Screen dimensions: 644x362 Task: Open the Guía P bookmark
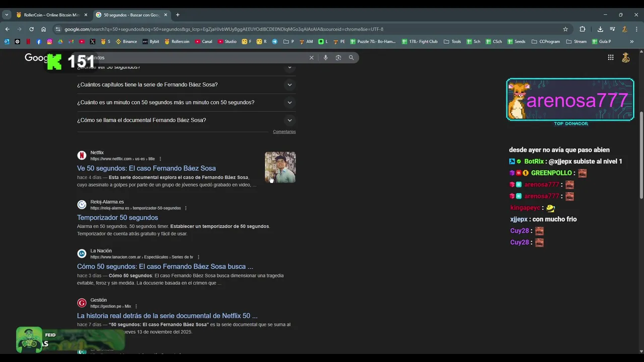click(x=601, y=42)
